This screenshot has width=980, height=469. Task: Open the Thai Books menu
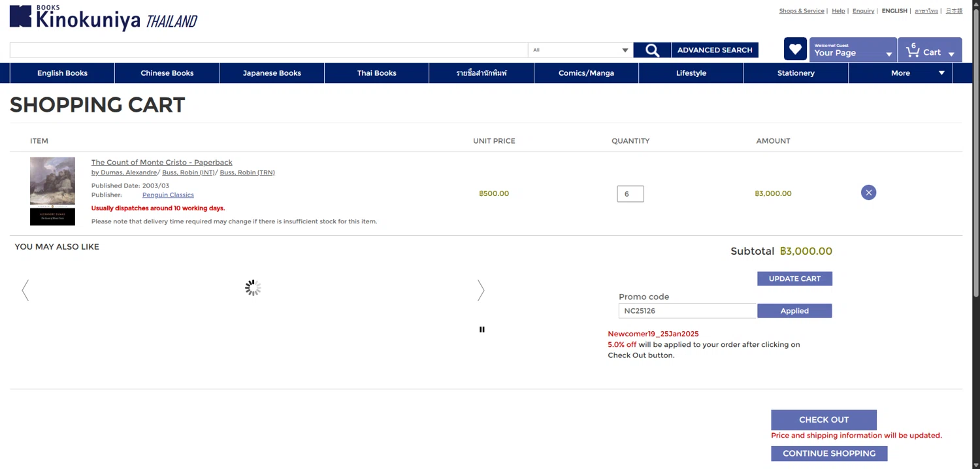coord(377,73)
